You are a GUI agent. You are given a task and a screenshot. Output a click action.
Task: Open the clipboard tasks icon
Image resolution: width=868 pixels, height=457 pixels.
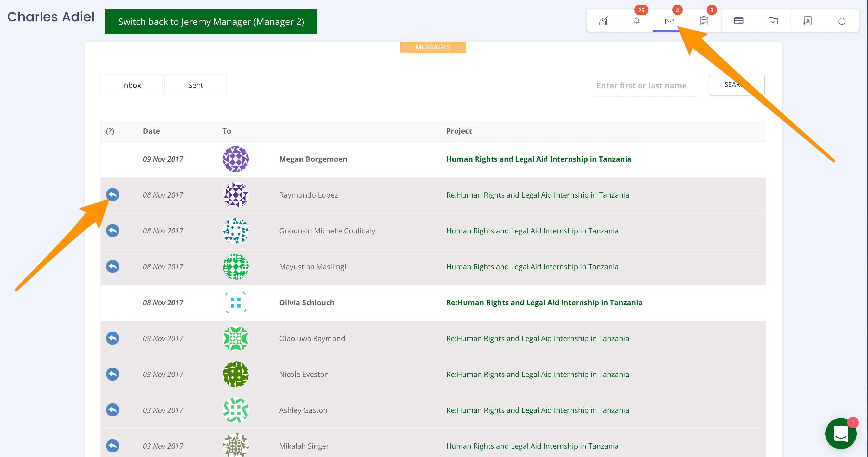pos(704,21)
